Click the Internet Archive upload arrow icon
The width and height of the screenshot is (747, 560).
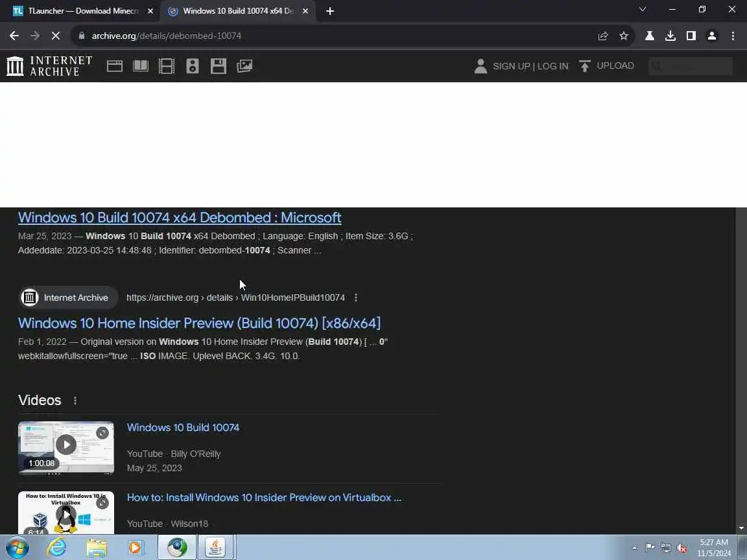point(584,65)
